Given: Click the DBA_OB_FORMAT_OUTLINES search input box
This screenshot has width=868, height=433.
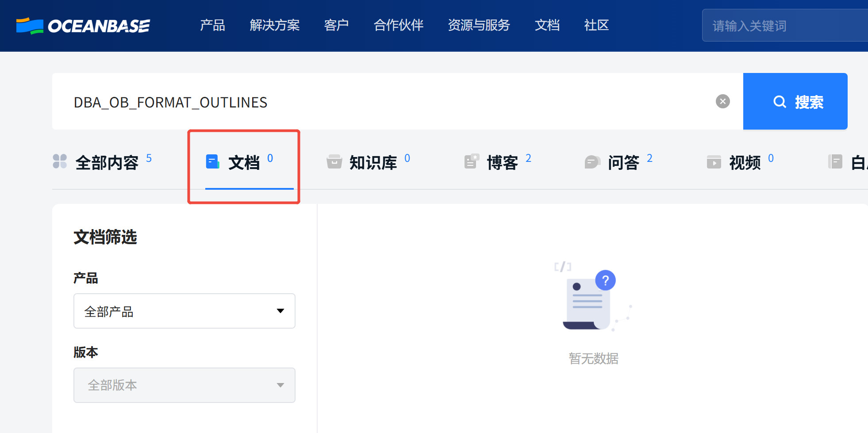Looking at the screenshot, I should pyautogui.click(x=389, y=102).
